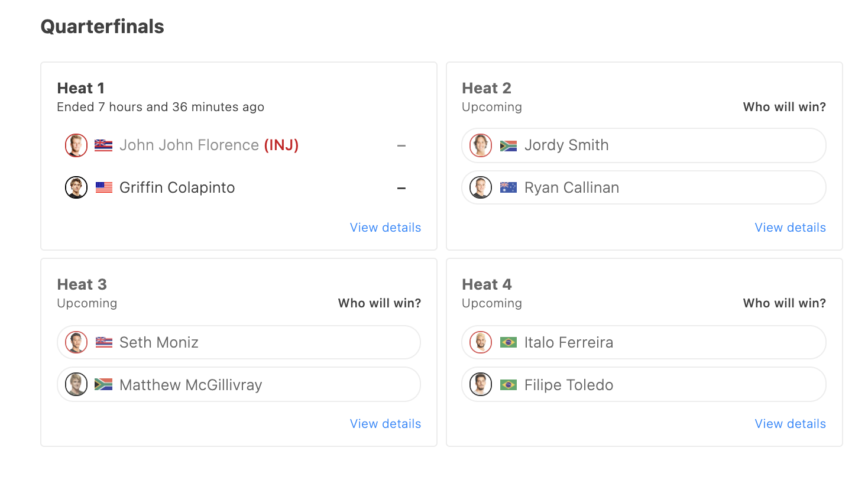The image size is (868, 480).
Task: Click John John Florence's avatar photo
Action: point(76,145)
